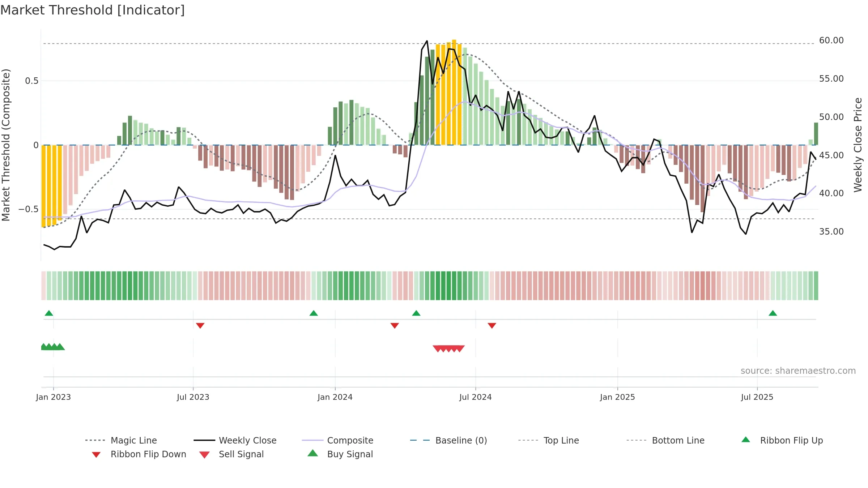Toggle the Baseline (0) legend entry
Image resolution: width=868 pixels, height=488 pixels.
click(x=448, y=440)
